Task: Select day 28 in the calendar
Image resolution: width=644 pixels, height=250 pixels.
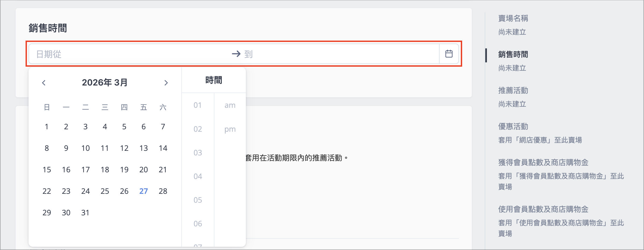Action: (x=163, y=191)
